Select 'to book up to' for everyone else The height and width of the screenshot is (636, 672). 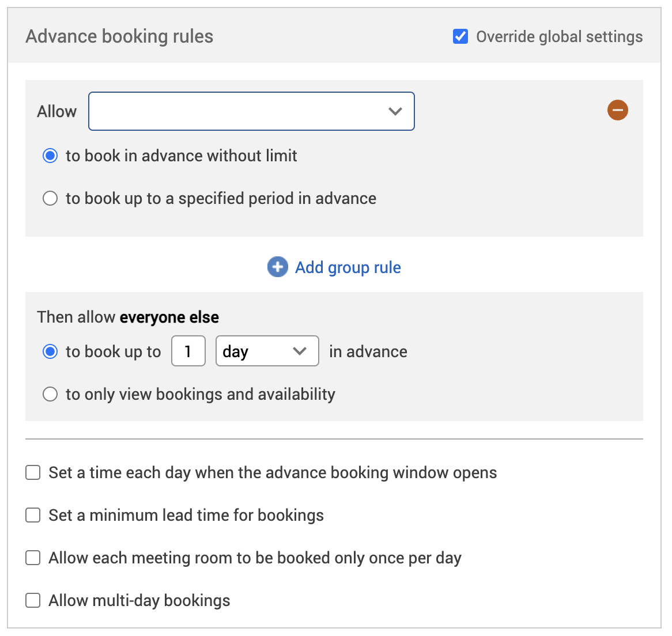coord(51,351)
